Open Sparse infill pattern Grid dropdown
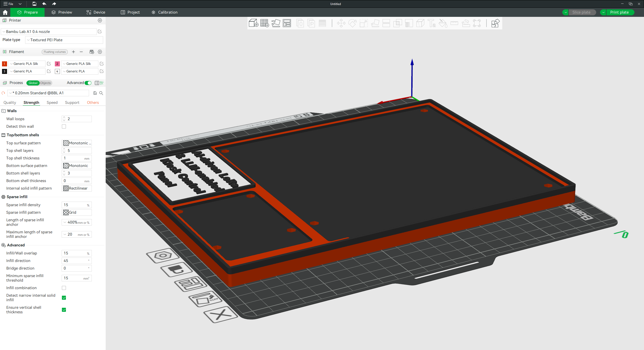644x350 pixels. (77, 212)
